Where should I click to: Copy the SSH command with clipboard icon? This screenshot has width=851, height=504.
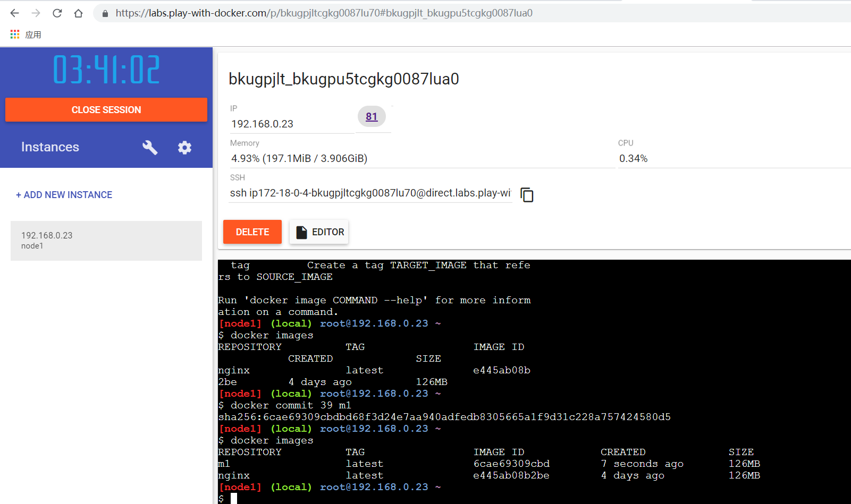tap(527, 195)
